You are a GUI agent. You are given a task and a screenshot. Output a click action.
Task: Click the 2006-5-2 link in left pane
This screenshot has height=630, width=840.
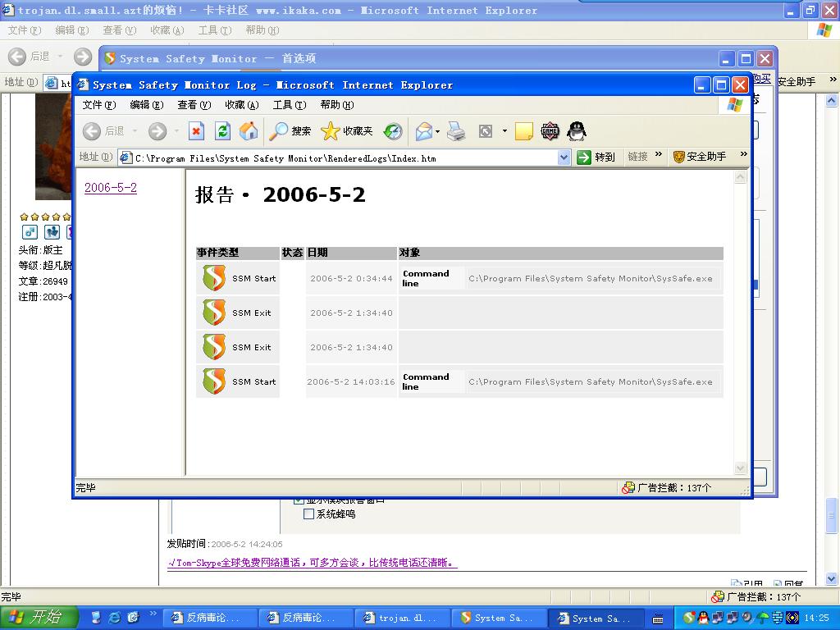[x=111, y=188]
